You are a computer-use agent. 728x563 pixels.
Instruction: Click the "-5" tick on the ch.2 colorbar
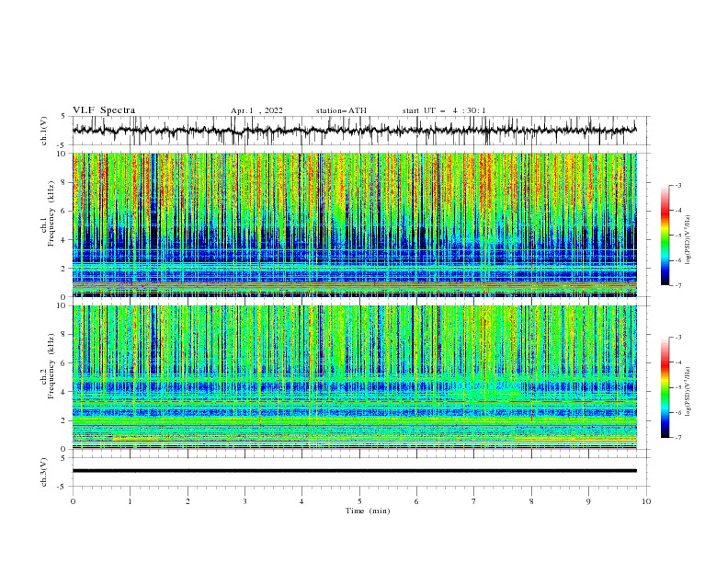click(677, 387)
